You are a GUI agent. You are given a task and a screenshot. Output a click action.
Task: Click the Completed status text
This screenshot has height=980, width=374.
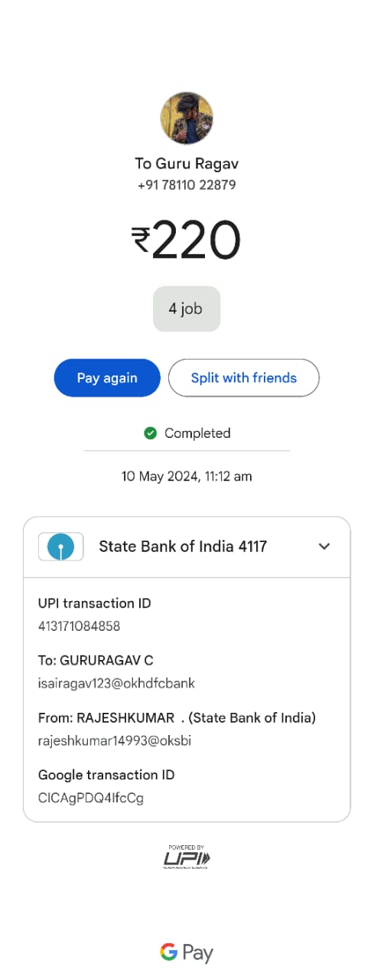click(197, 433)
